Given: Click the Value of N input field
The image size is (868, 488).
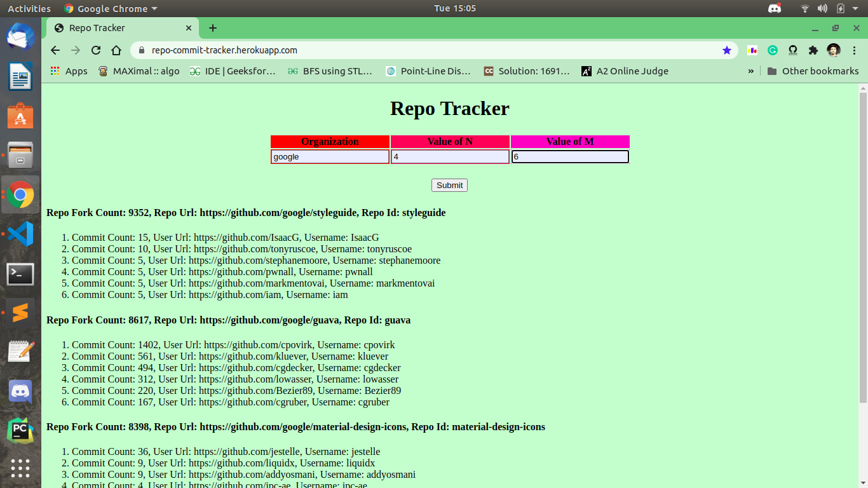Looking at the screenshot, I should click(x=450, y=157).
